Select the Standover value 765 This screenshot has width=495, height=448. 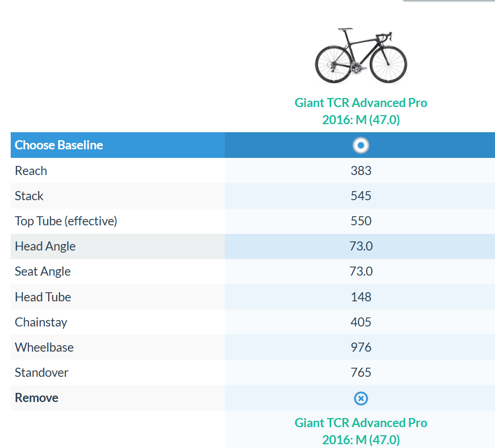pyautogui.click(x=361, y=373)
